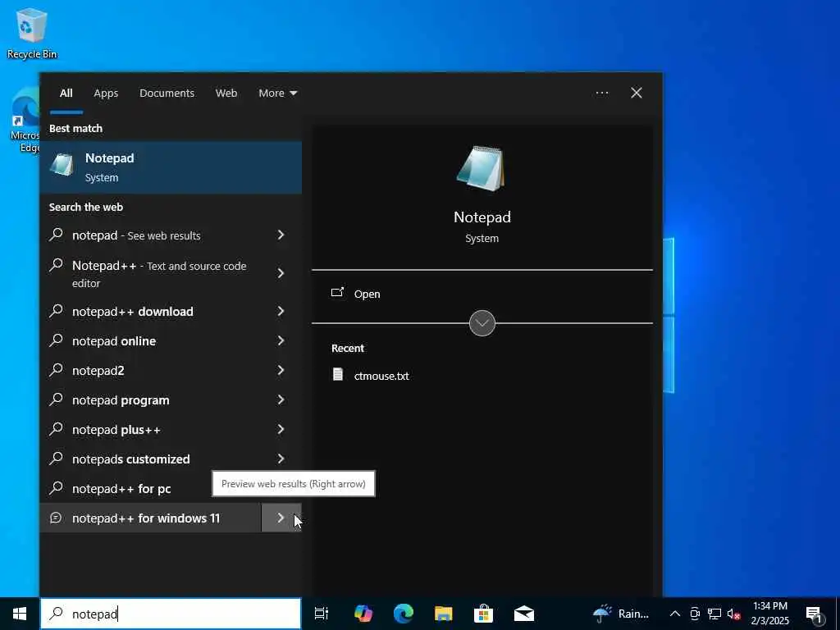840x630 pixels.
Task: Pick the "notepad++ for windows 11" suggestion
Action: point(151,518)
